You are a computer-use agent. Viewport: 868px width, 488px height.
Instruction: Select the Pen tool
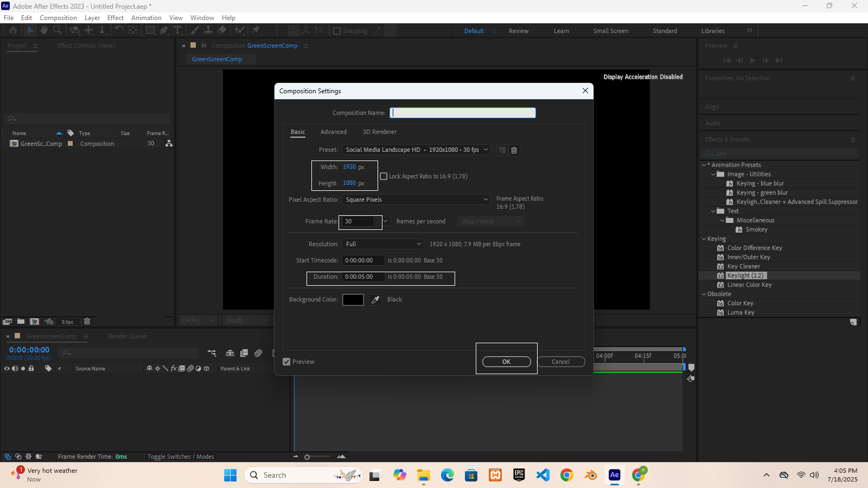(x=164, y=30)
